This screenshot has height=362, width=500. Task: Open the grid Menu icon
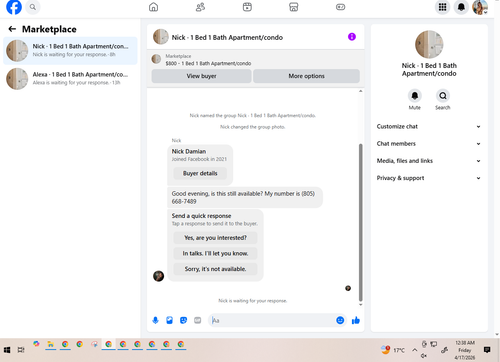[442, 7]
